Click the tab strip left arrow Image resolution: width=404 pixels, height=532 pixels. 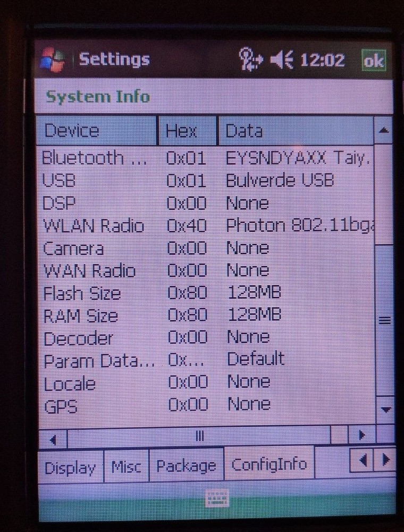point(361,460)
